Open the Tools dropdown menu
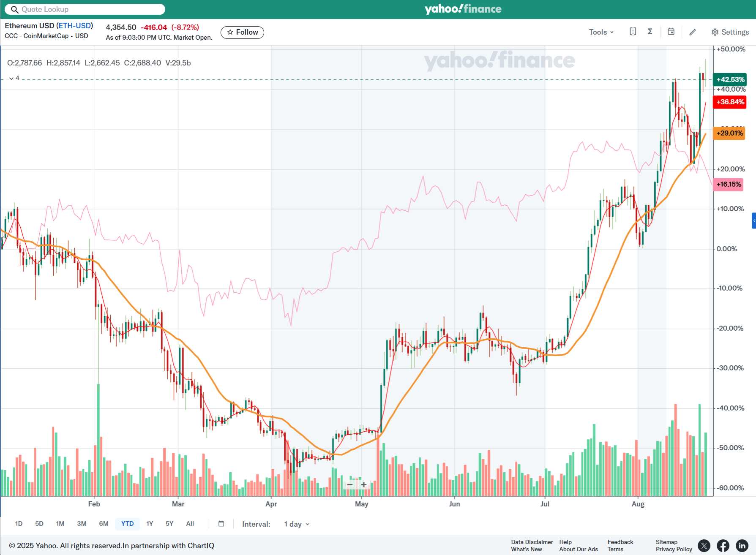This screenshot has width=756, height=555. 601,32
